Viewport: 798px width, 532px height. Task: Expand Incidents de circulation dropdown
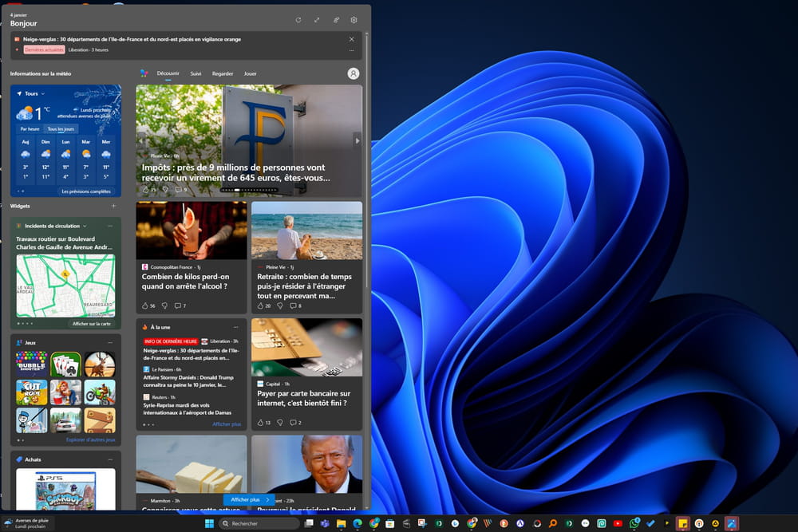point(85,226)
